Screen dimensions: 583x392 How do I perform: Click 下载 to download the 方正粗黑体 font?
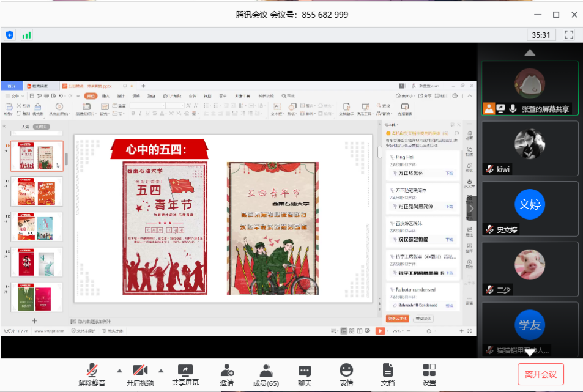pyautogui.click(x=450, y=174)
